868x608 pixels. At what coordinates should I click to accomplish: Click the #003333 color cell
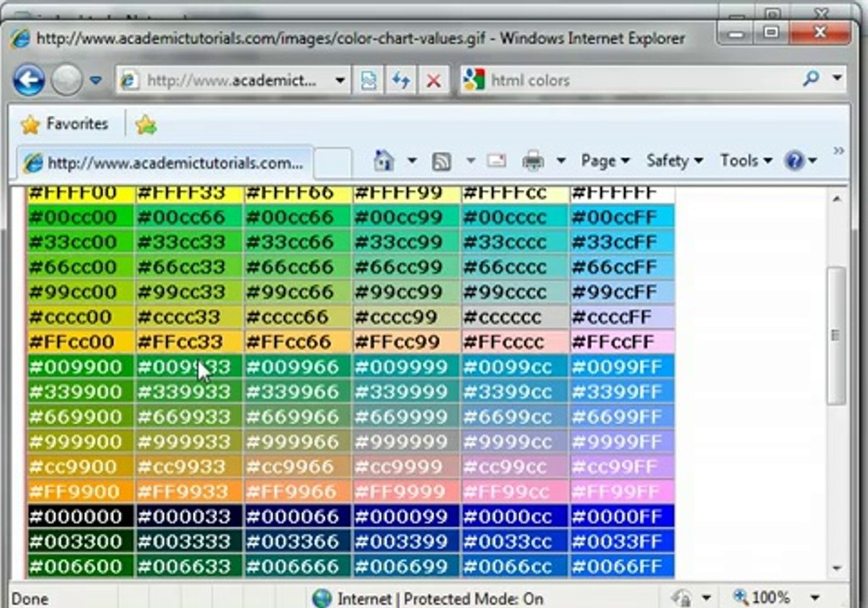(x=189, y=541)
